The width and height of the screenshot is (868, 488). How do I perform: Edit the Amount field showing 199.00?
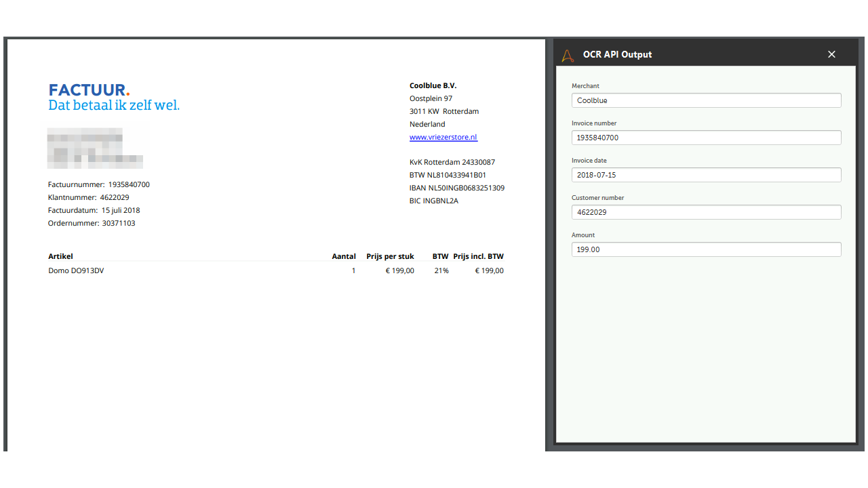(x=706, y=249)
